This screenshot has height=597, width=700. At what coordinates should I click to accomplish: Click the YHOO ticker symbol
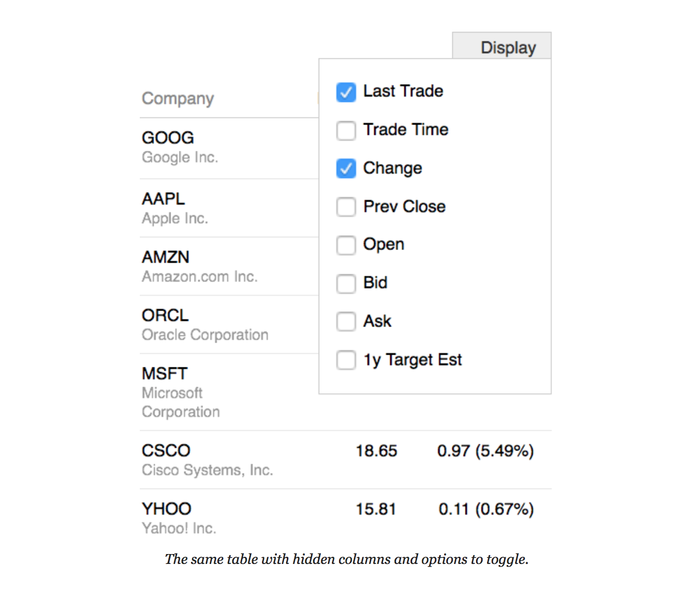pos(166,509)
